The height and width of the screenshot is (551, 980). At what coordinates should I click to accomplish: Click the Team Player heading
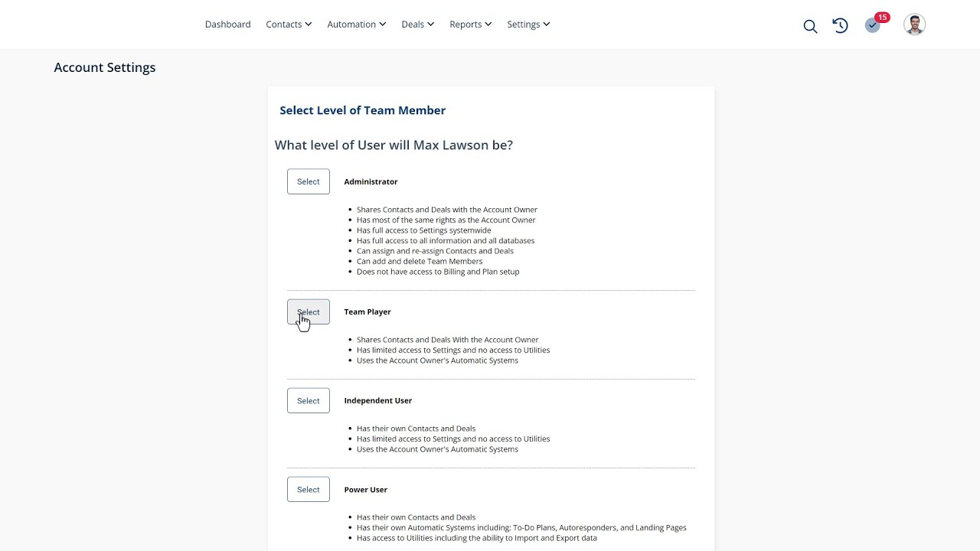click(367, 311)
